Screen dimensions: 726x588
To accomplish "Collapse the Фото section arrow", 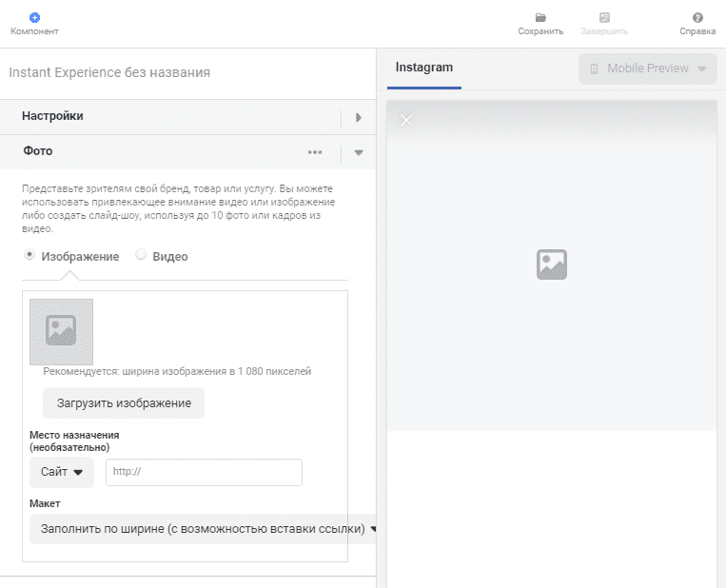I will pos(359,153).
